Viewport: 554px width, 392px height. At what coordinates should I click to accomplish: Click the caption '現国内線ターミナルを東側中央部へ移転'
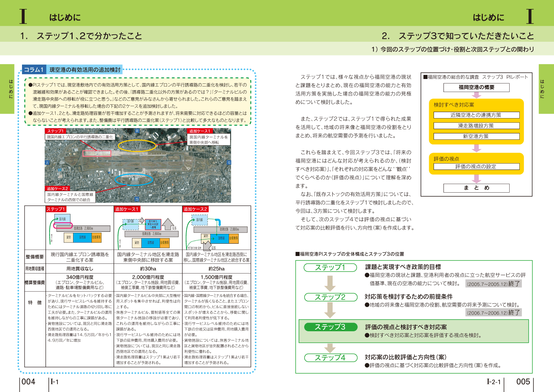[x=209, y=140]
